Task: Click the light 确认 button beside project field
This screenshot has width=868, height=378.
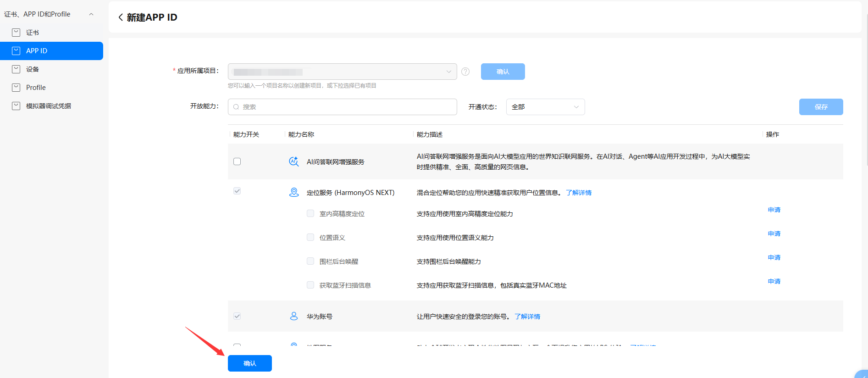Action: click(x=503, y=72)
